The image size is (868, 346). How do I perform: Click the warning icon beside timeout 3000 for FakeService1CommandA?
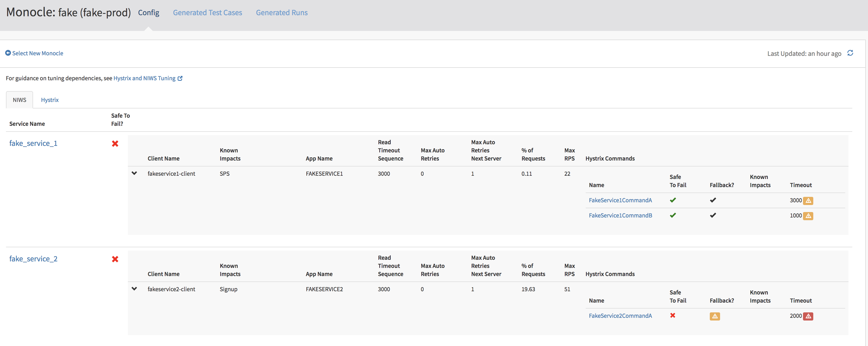[x=808, y=201]
